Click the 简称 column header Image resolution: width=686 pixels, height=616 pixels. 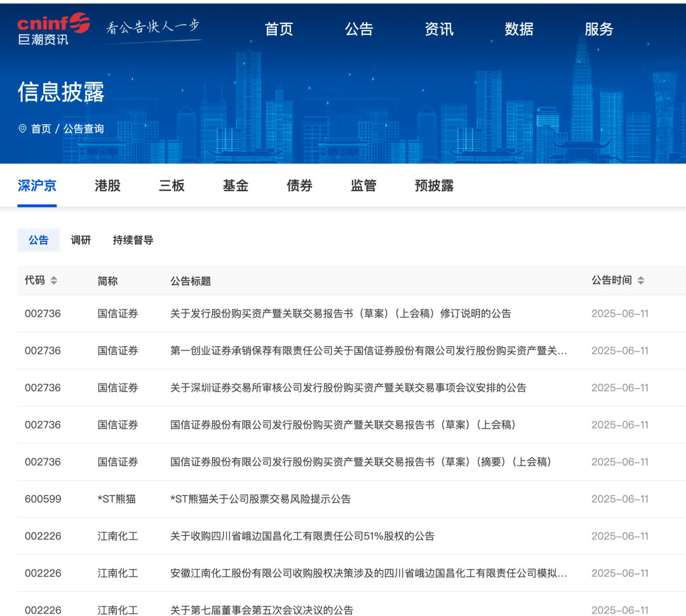[107, 281]
